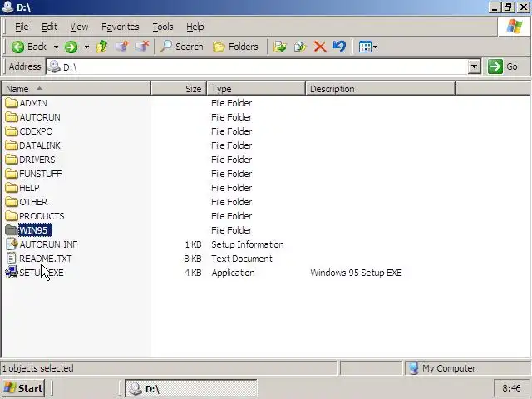
Task: Click the Forward arrow icon
Action: click(x=71, y=47)
